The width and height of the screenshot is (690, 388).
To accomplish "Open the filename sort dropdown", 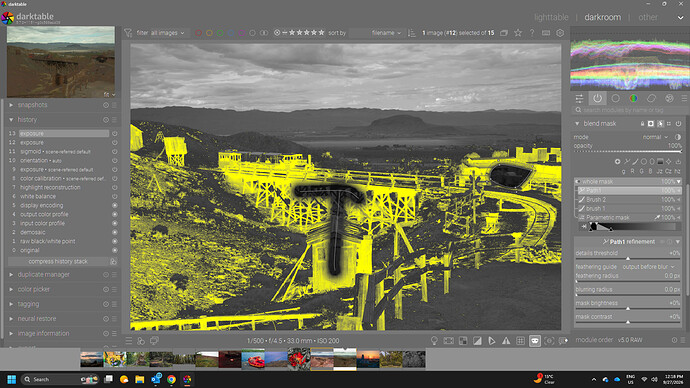I will point(386,33).
